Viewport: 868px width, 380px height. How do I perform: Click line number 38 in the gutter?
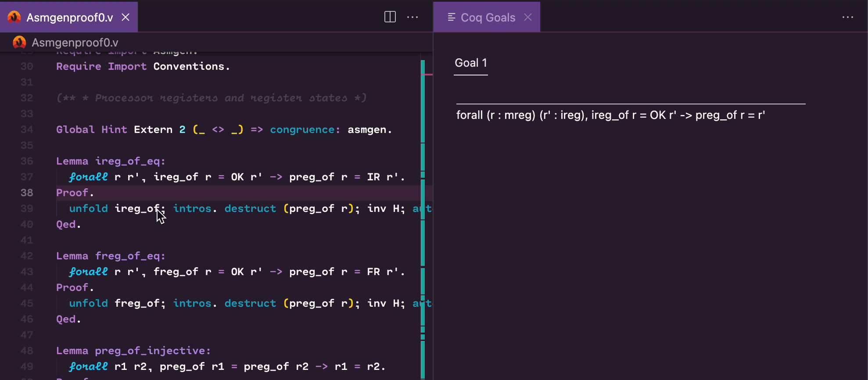pyautogui.click(x=27, y=193)
